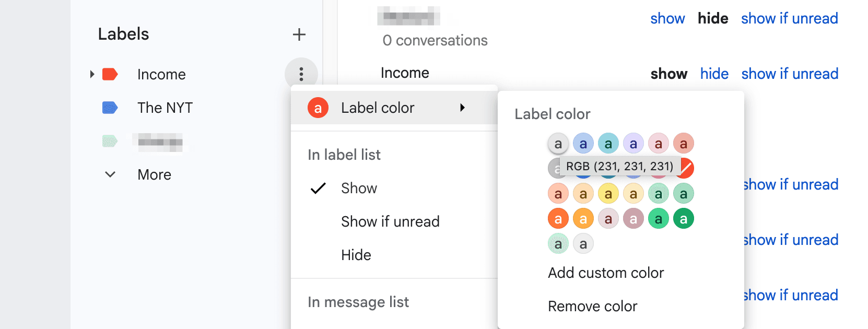The image size is (868, 329).
Task: Expand the Income label sublabels
Action: (x=92, y=74)
